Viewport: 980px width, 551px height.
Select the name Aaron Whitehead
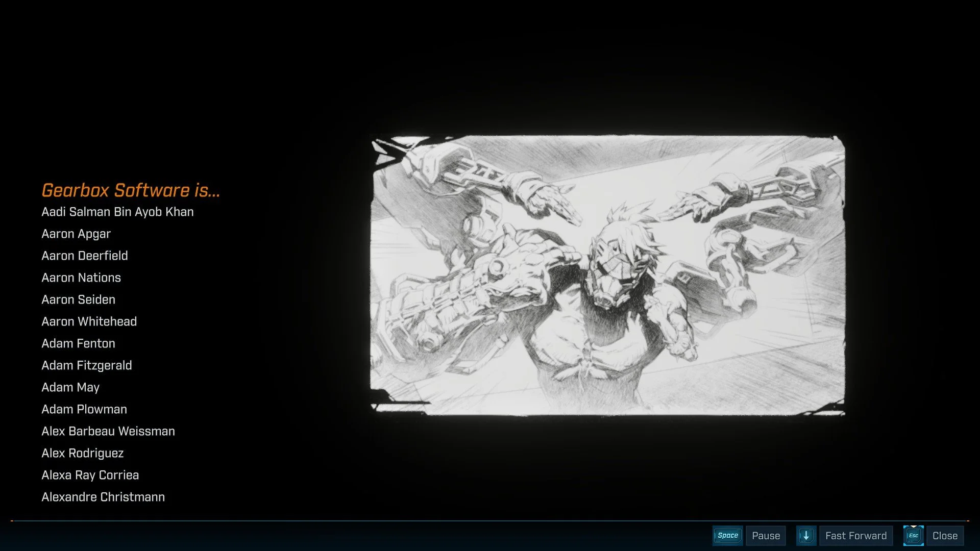coord(89,321)
